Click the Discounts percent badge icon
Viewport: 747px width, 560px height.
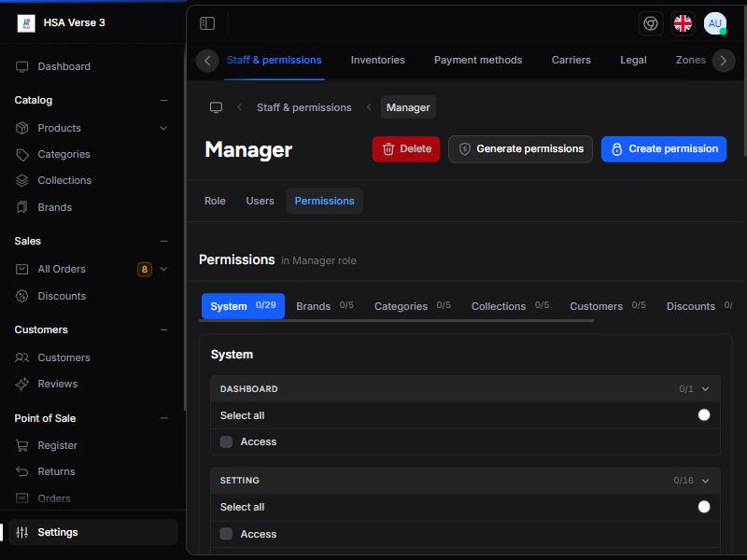point(21,296)
